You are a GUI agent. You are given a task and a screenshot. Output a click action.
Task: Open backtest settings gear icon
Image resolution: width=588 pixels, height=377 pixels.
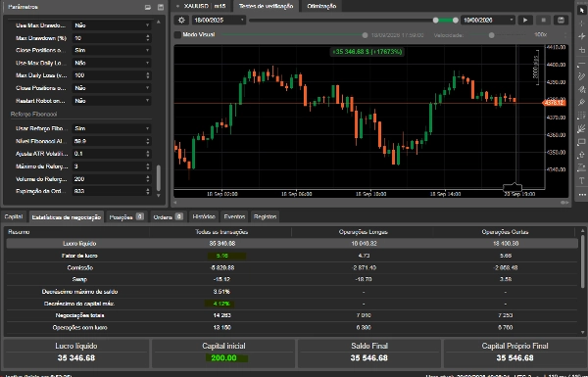(x=181, y=20)
